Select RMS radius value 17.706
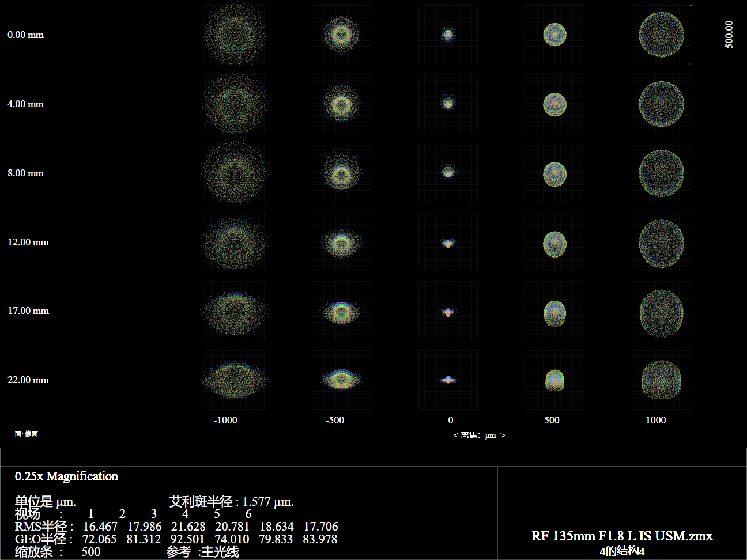Image resolution: width=747 pixels, height=560 pixels. (x=320, y=527)
